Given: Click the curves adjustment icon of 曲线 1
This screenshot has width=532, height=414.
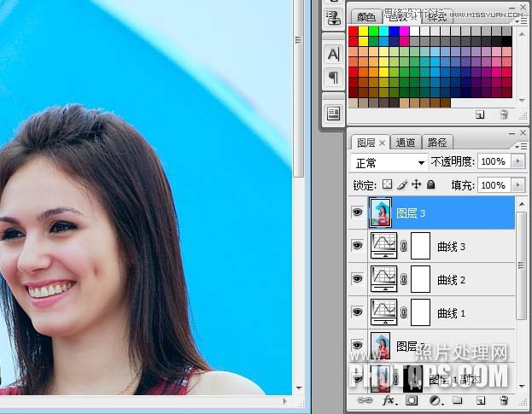Looking at the screenshot, I should coord(383,312).
